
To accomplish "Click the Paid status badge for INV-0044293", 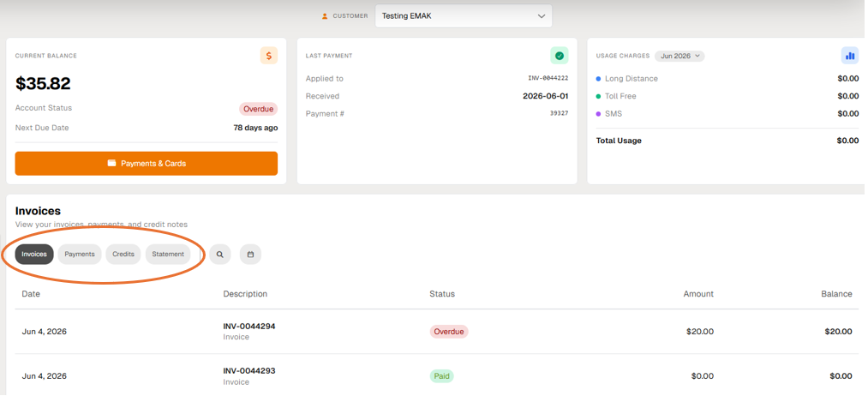I will coord(442,376).
